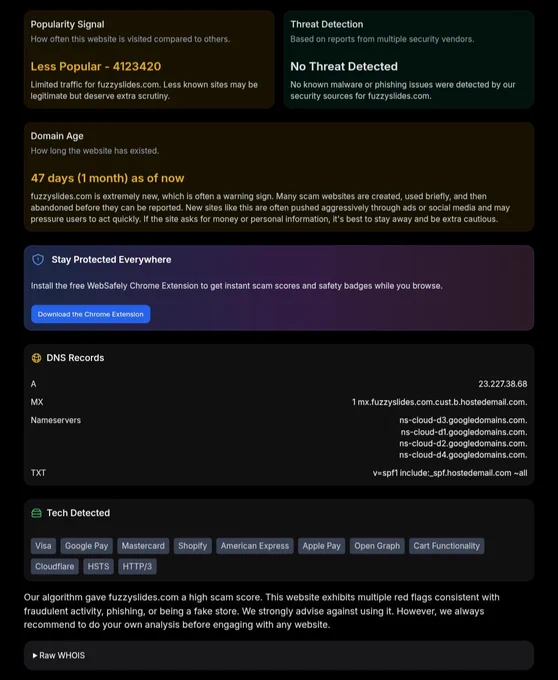Click the Tech Detected heading text
Image resolution: width=558 pixels, height=680 pixels.
(x=78, y=513)
